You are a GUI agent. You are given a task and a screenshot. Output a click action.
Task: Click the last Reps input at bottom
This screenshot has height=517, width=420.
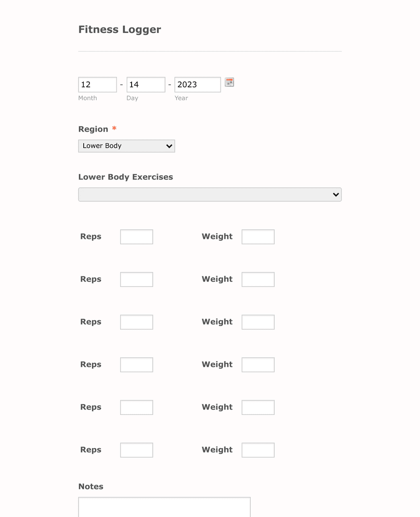[136, 450]
